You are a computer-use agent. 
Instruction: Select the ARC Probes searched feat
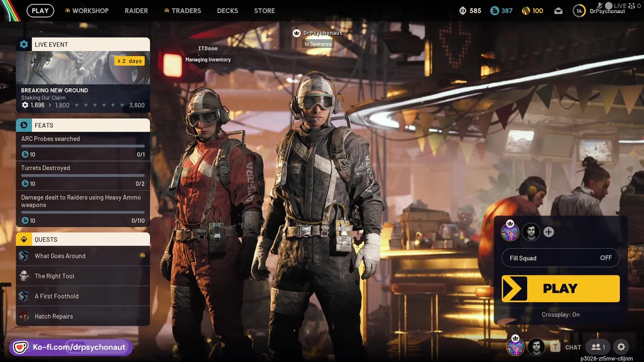[x=83, y=146]
